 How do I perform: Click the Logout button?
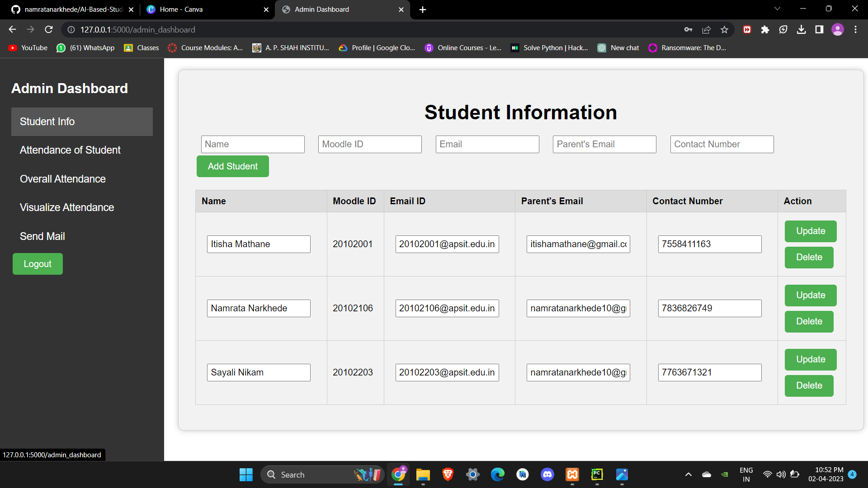point(38,264)
